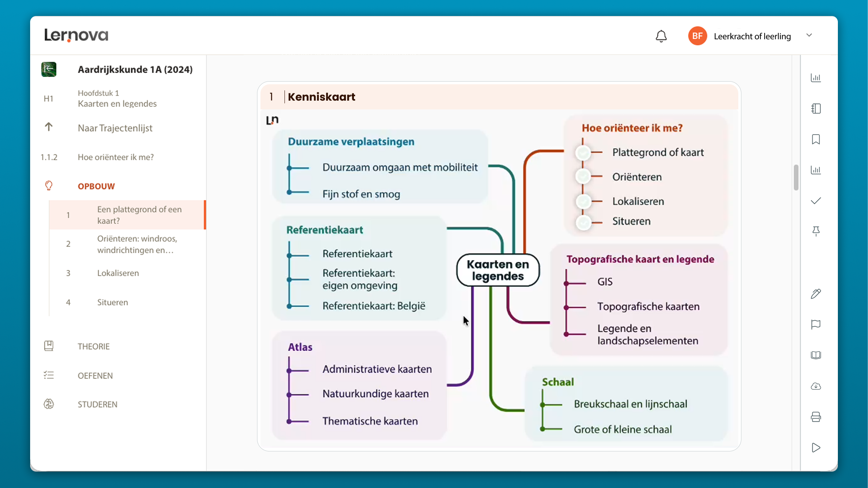Image resolution: width=868 pixels, height=488 pixels.
Task: Toggle the Oriënteren check circle
Action: coord(583,177)
